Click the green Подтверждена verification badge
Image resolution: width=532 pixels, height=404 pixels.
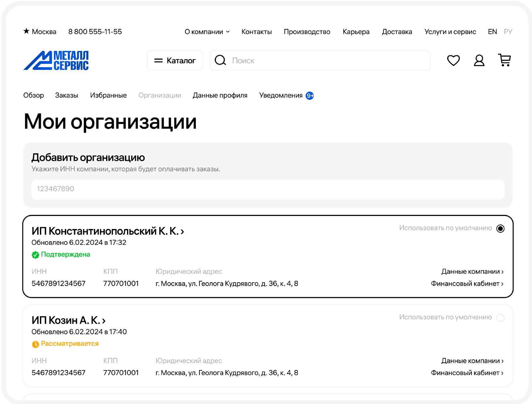(35, 255)
